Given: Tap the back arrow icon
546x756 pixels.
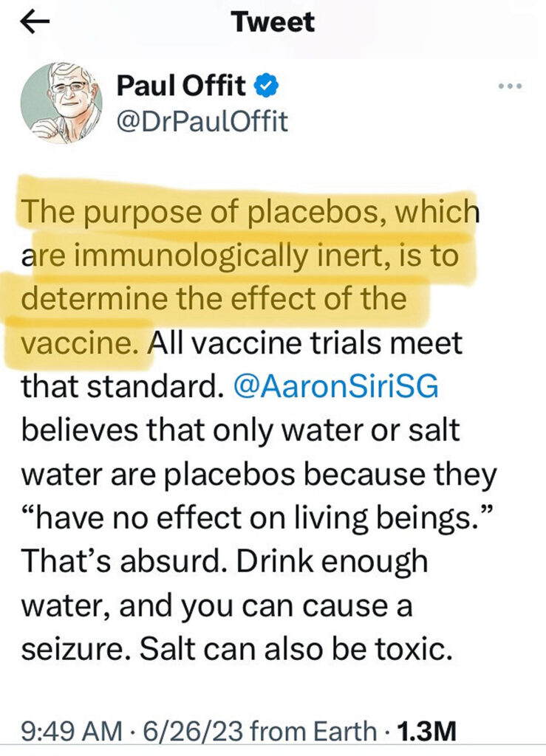Looking at the screenshot, I should point(34,22).
